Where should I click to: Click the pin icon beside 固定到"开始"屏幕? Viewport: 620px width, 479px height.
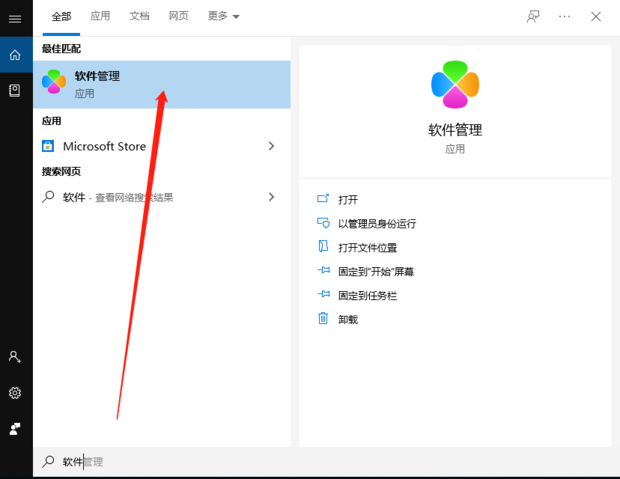(x=323, y=270)
